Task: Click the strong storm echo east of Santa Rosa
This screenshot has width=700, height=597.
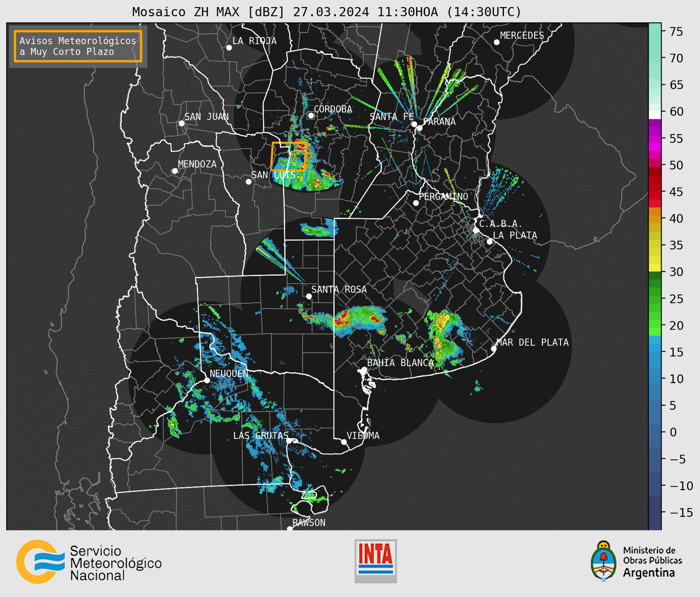Action: [x=360, y=320]
